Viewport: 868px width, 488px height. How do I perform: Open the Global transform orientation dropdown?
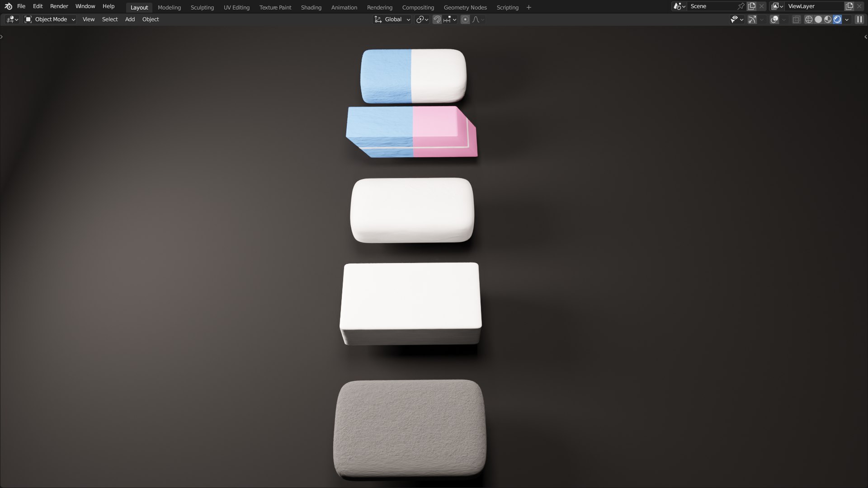392,19
